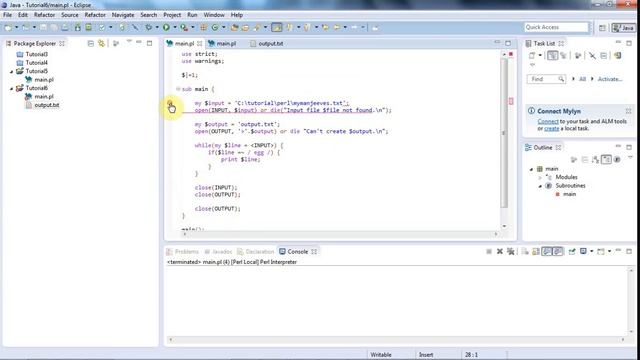
Task: Toggle Categorized view in the Task List toolbar
Action: point(553,56)
